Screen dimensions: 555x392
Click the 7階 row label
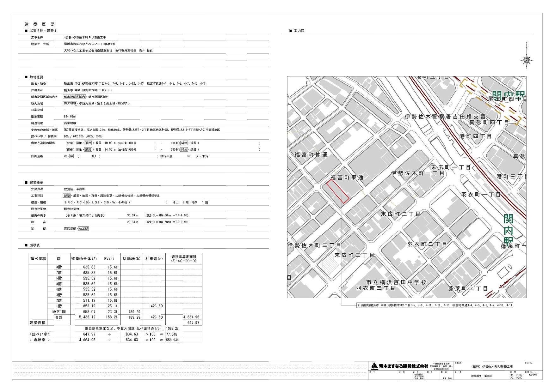59,273
